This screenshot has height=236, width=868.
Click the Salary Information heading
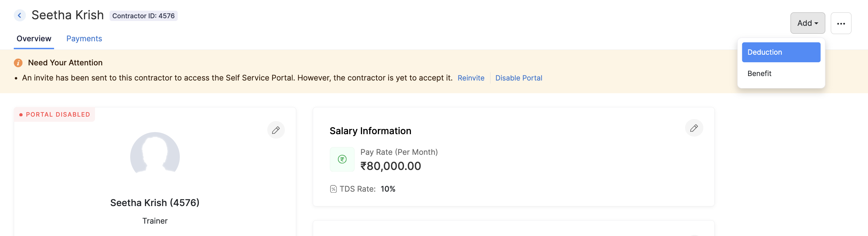tap(370, 131)
